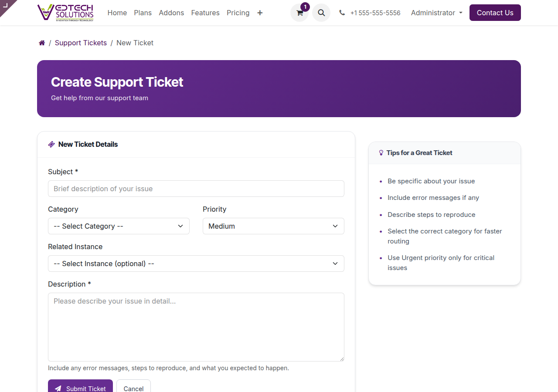558x392 pixels.
Task: Click the cart notification badge
Action: 305,7
